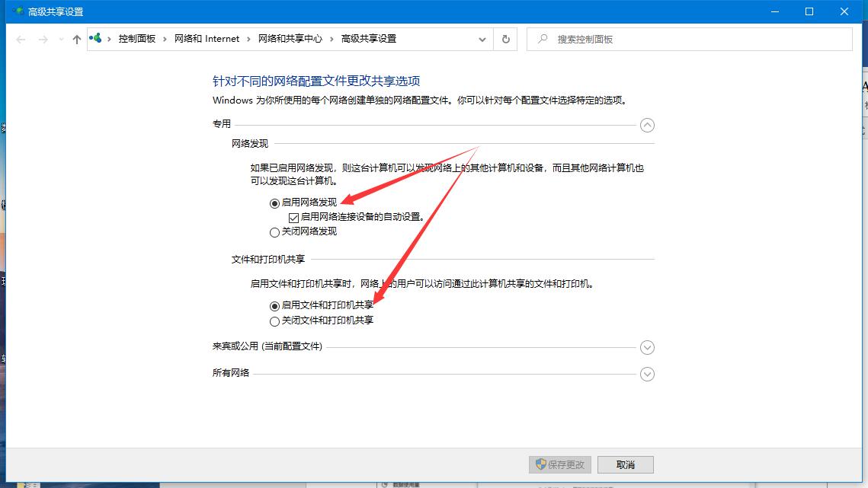Navigate to 网络和共享中心 via breadcrumb
Screen dimensions: 868x488
pyautogui.click(x=291, y=38)
